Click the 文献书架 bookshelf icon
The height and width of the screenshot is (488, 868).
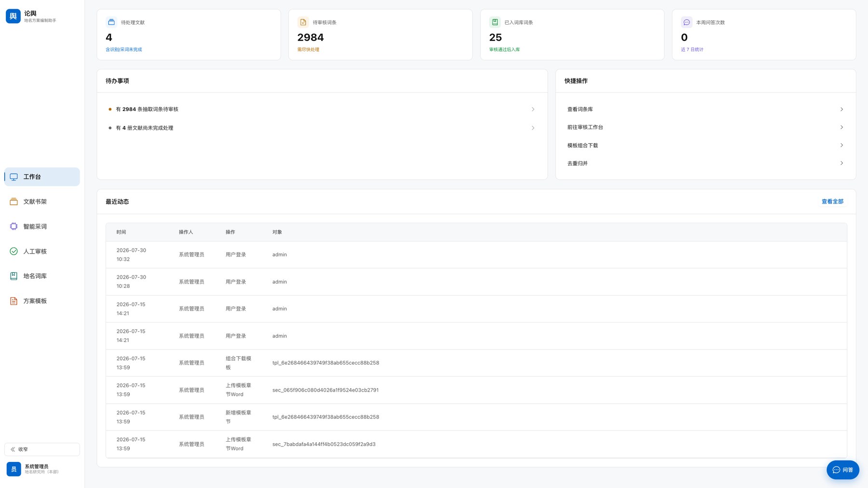[14, 202]
